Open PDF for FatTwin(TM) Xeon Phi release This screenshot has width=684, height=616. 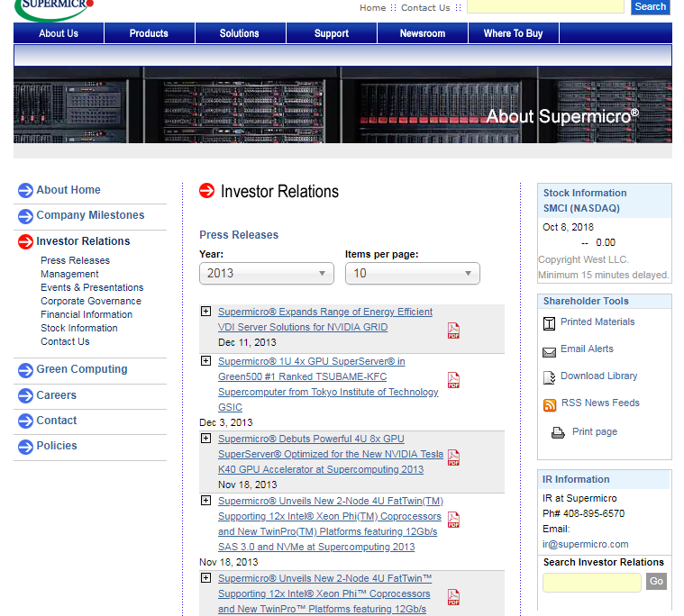click(453, 520)
